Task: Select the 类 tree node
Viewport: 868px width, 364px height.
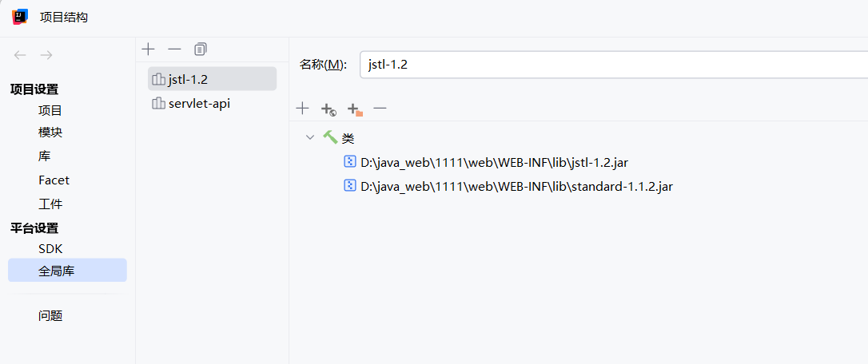Action: pyautogui.click(x=348, y=138)
